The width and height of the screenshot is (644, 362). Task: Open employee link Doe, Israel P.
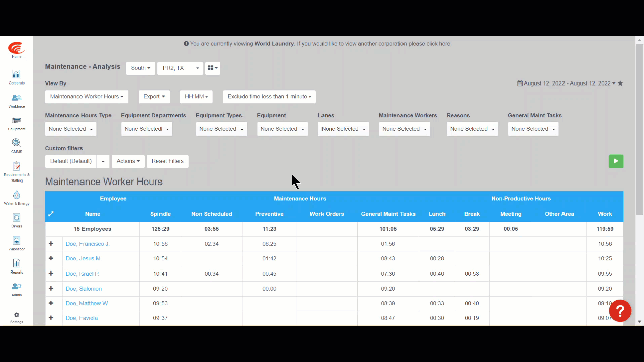pyautogui.click(x=83, y=274)
